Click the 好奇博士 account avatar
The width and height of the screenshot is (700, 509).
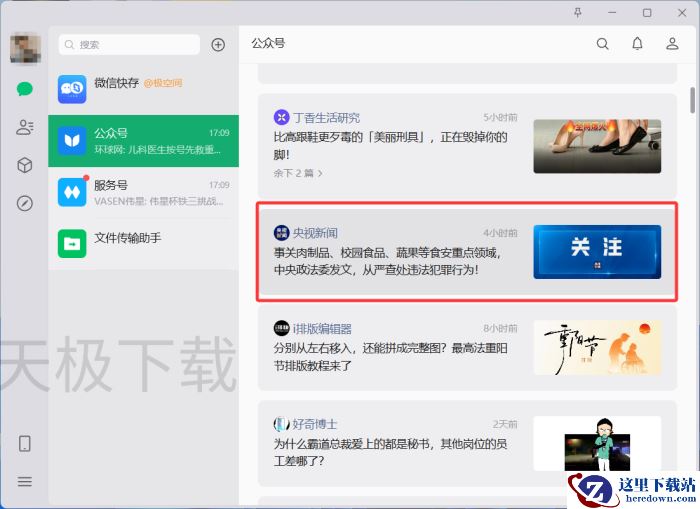[281, 424]
